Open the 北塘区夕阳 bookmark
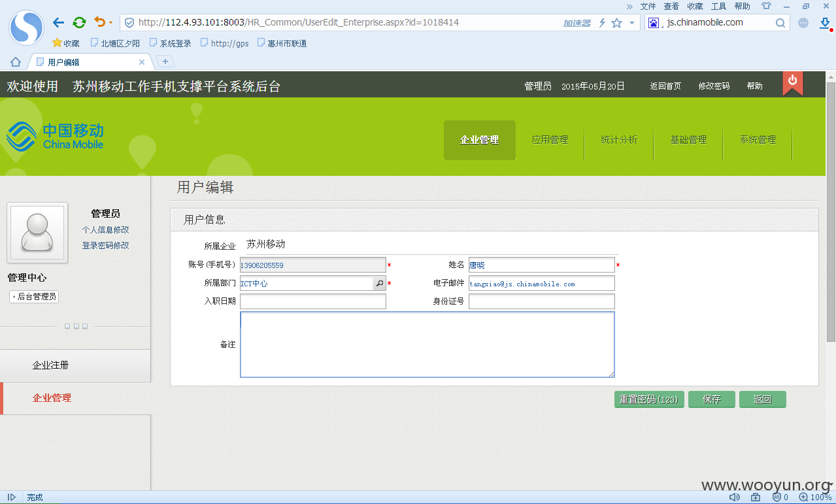The image size is (836, 504). [115, 43]
